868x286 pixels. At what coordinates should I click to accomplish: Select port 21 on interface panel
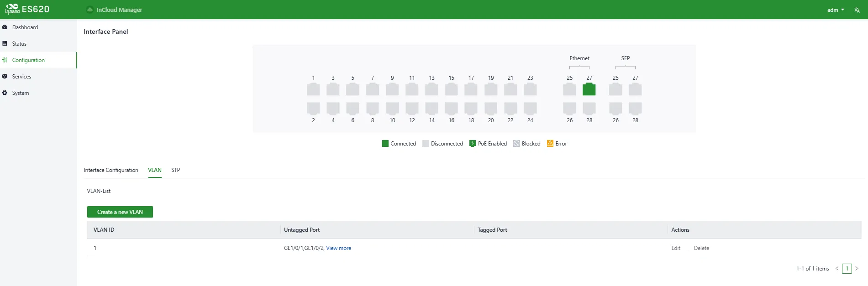coord(510,89)
